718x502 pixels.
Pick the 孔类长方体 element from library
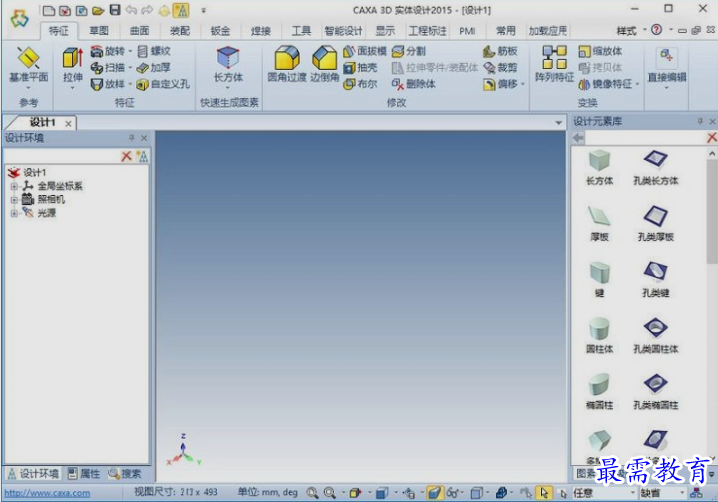click(655, 167)
